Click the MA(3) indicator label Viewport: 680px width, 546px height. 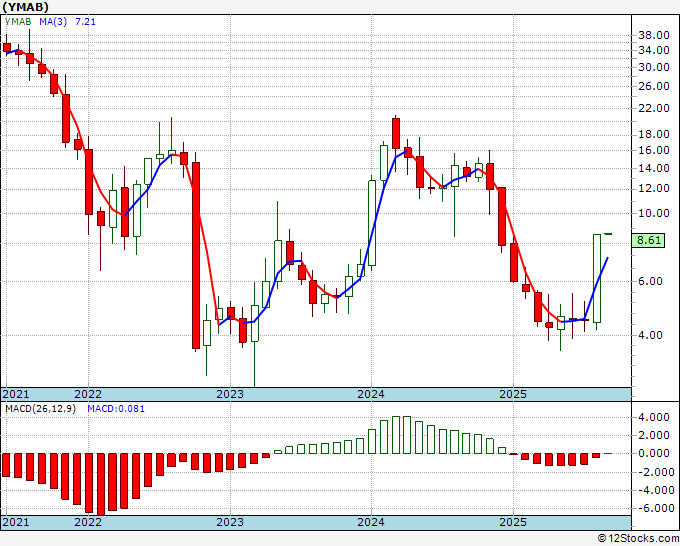point(53,21)
